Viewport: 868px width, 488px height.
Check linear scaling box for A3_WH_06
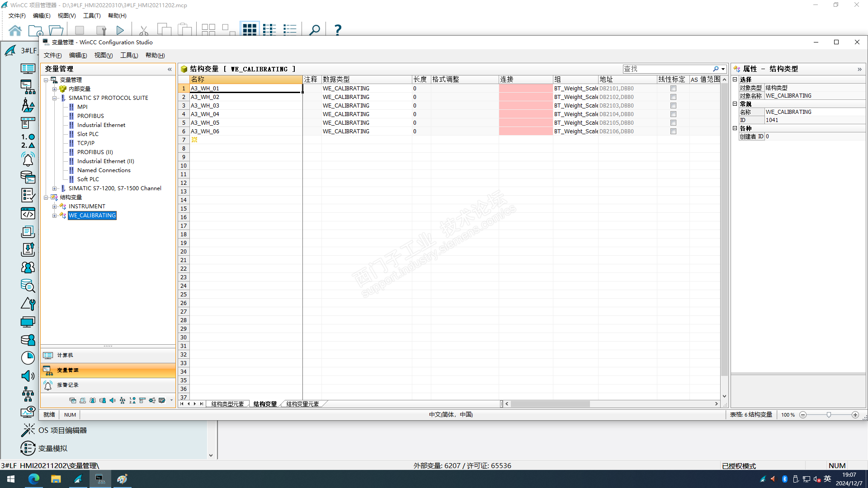[x=673, y=131]
